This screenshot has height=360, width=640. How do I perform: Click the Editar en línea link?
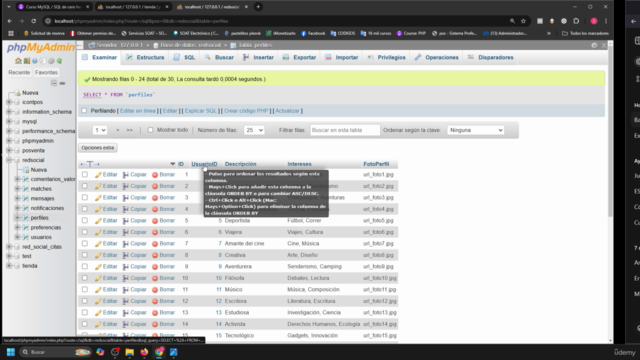(138, 111)
